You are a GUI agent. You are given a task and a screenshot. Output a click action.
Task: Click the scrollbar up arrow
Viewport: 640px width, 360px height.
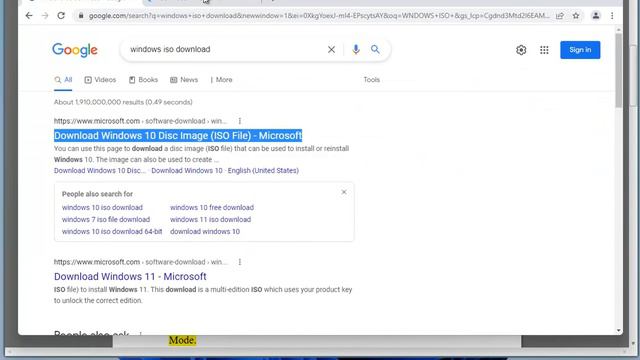619,30
